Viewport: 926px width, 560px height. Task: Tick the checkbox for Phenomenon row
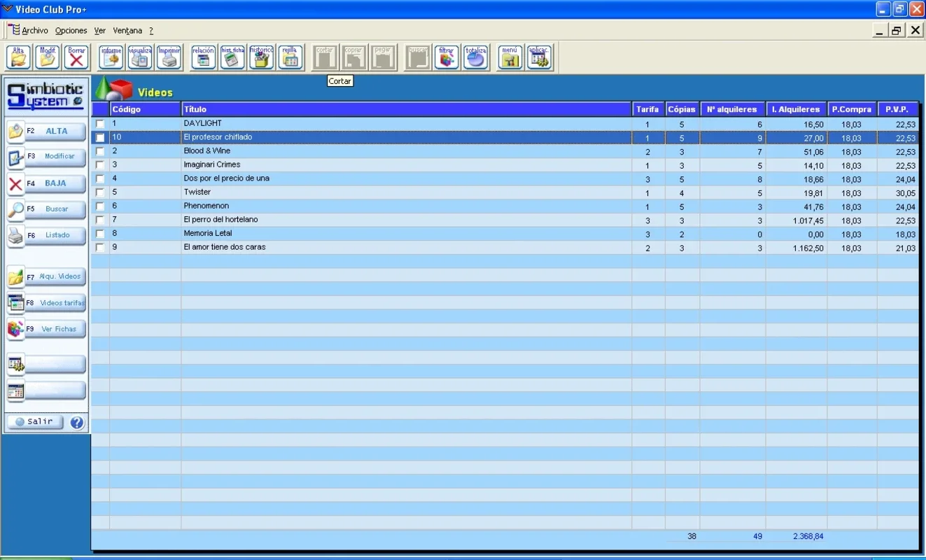[100, 206]
